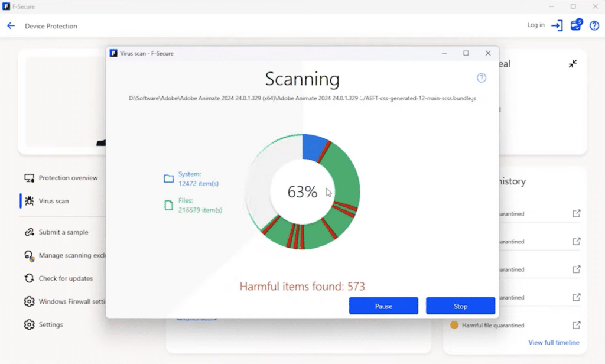Stop the virus scan

point(460,305)
